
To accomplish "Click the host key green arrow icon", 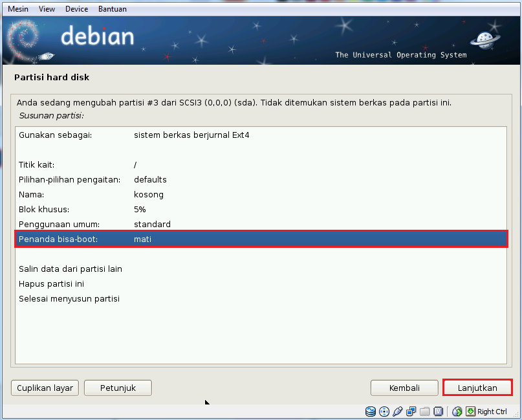I will pos(470,412).
